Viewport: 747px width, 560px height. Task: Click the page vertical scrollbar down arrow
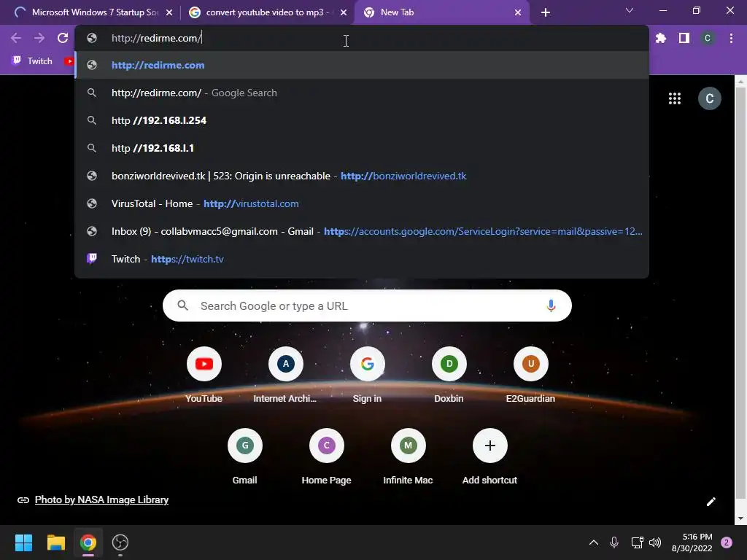coord(740,518)
